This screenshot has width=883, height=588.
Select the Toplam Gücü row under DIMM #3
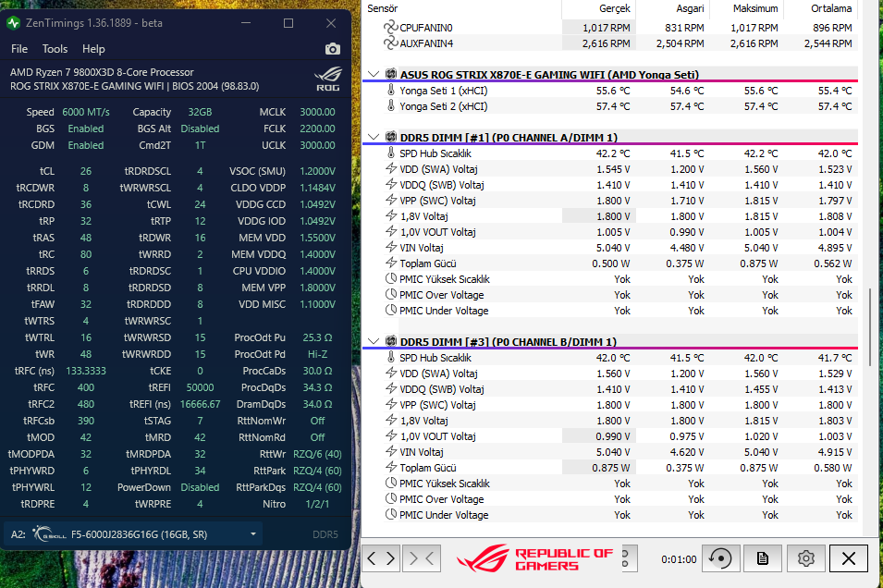click(619, 468)
